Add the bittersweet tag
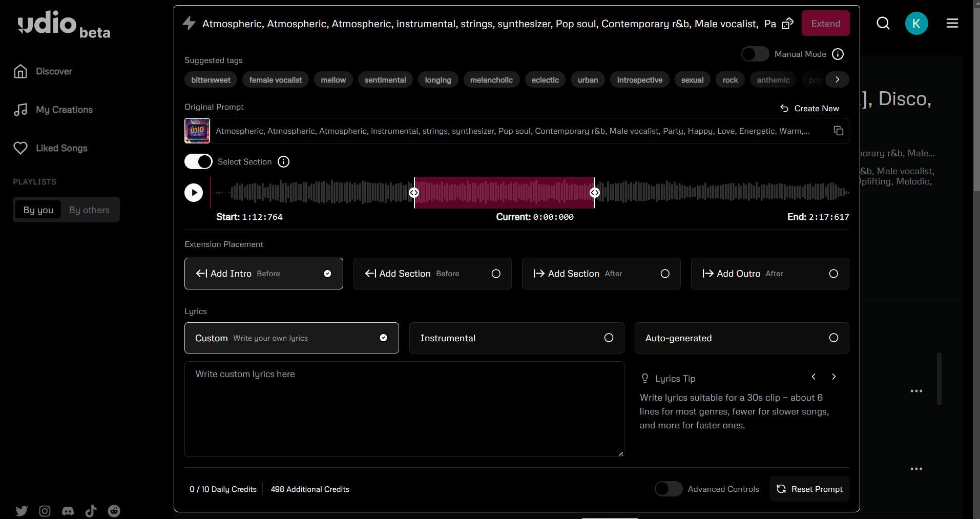This screenshot has height=519, width=980. (x=211, y=80)
